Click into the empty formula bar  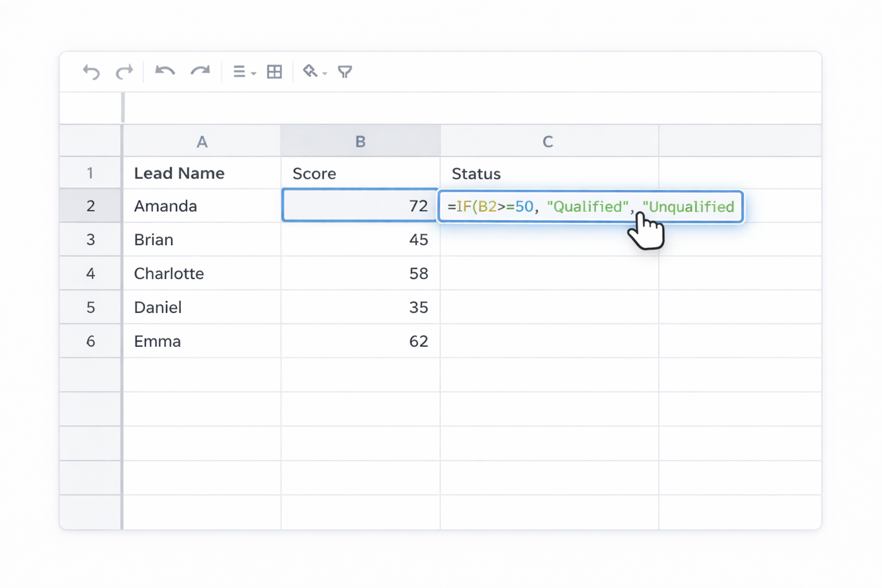click(472, 108)
